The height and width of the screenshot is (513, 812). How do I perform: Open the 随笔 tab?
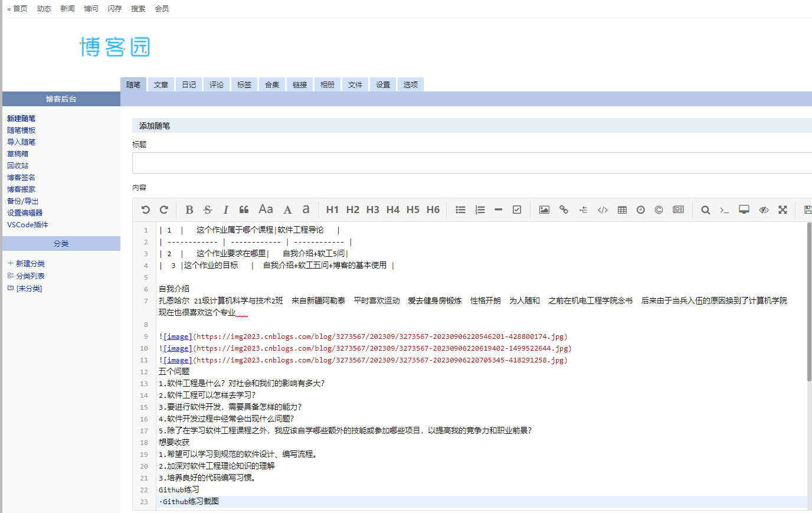pyautogui.click(x=133, y=84)
